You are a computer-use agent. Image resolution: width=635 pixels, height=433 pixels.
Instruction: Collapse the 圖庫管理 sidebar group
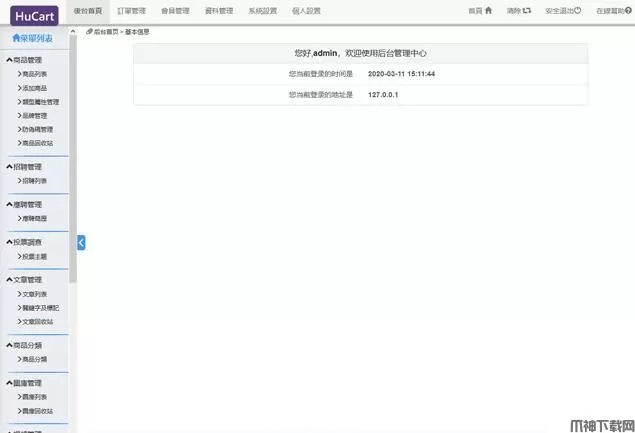point(24,383)
